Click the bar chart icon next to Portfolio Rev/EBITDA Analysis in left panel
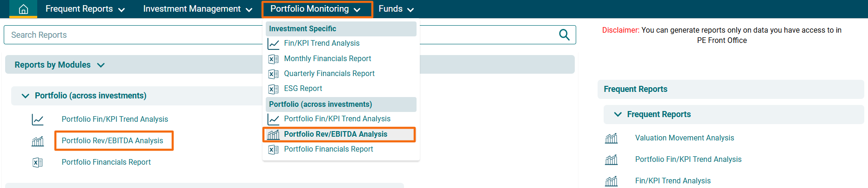This screenshot has height=188, width=868. coord(38,141)
